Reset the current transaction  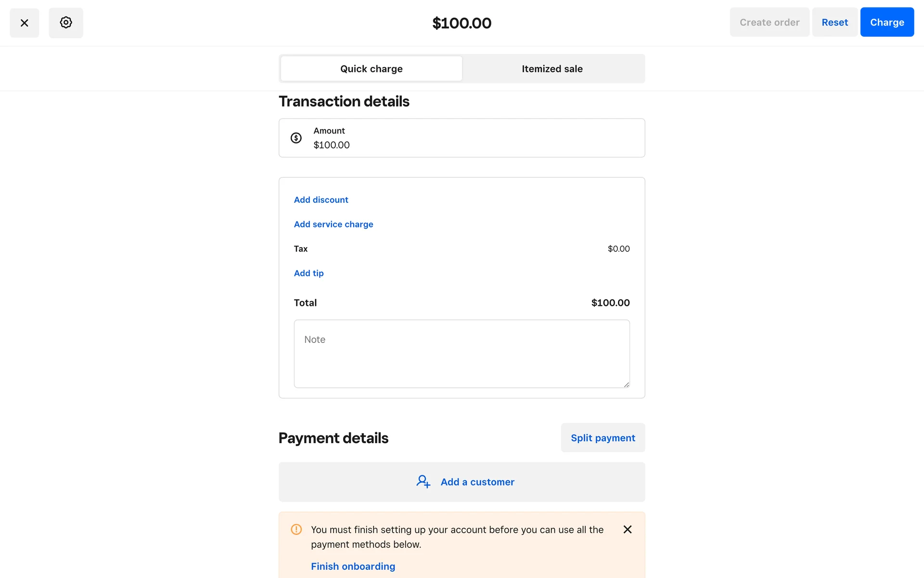coord(834,22)
